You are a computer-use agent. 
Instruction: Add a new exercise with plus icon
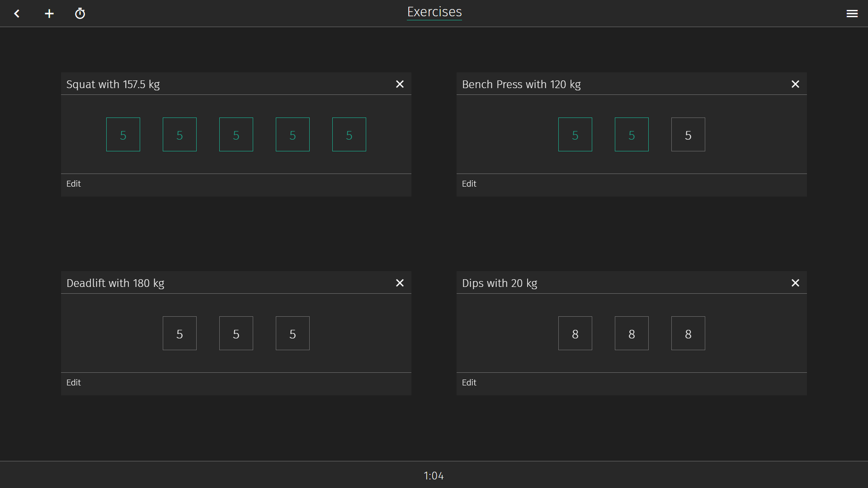click(49, 14)
